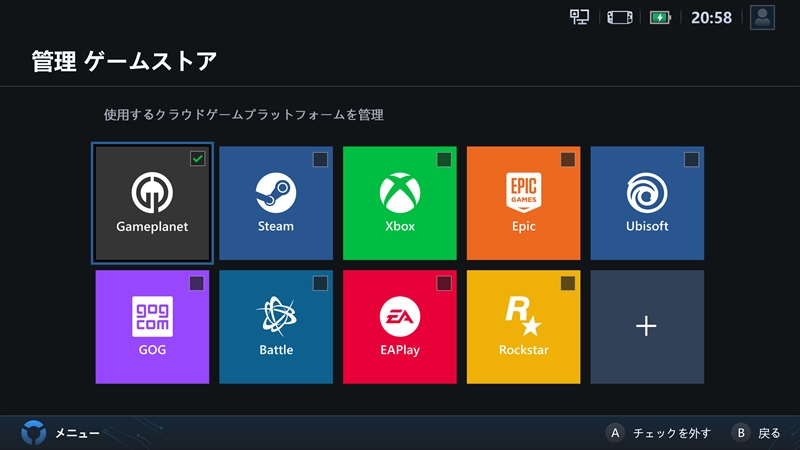Click the Rockstar R-star logo
This screenshot has width=800, height=450.
523,316
